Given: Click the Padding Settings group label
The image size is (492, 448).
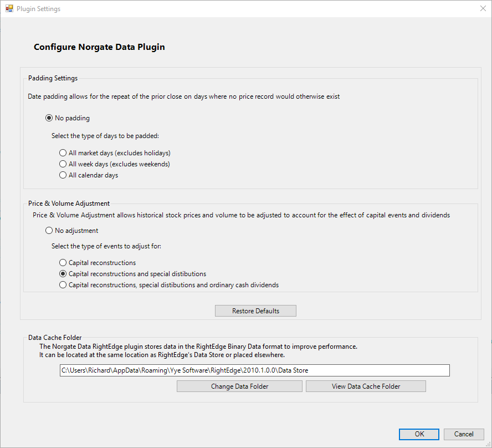Looking at the screenshot, I should pos(53,78).
